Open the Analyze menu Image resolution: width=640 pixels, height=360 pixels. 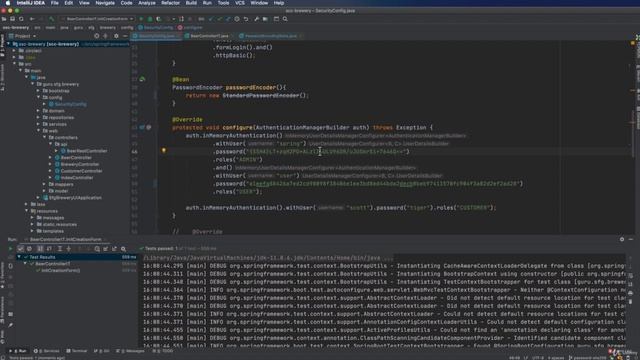pos(147,3)
